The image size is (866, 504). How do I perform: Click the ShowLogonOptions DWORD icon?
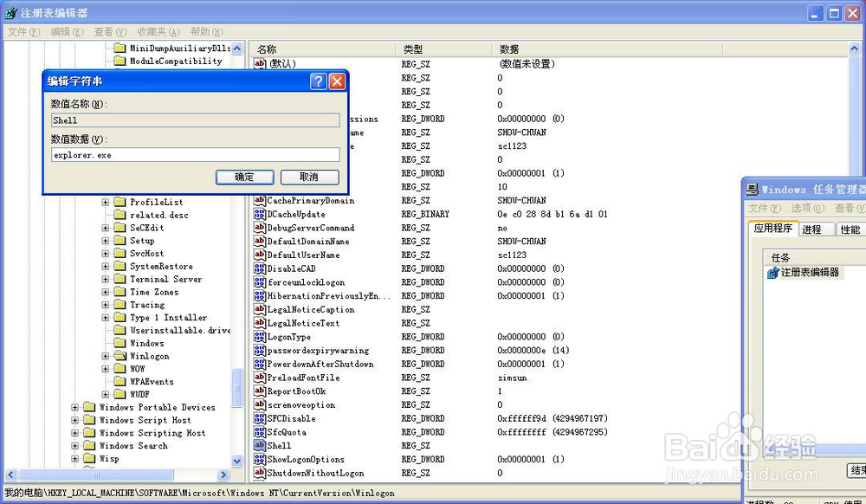point(260,459)
